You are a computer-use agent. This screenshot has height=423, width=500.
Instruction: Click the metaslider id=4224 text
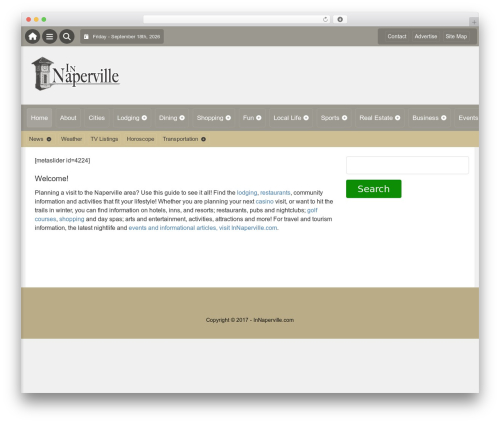(x=62, y=160)
